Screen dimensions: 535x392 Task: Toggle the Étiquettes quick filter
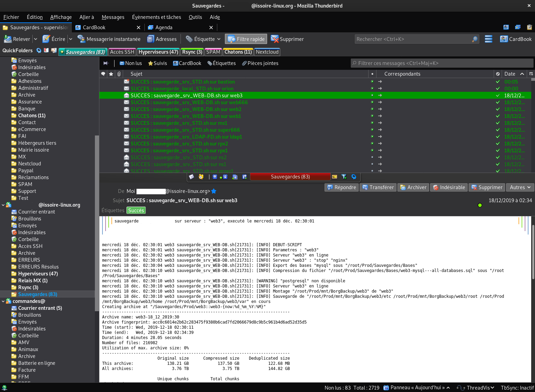pos(221,63)
